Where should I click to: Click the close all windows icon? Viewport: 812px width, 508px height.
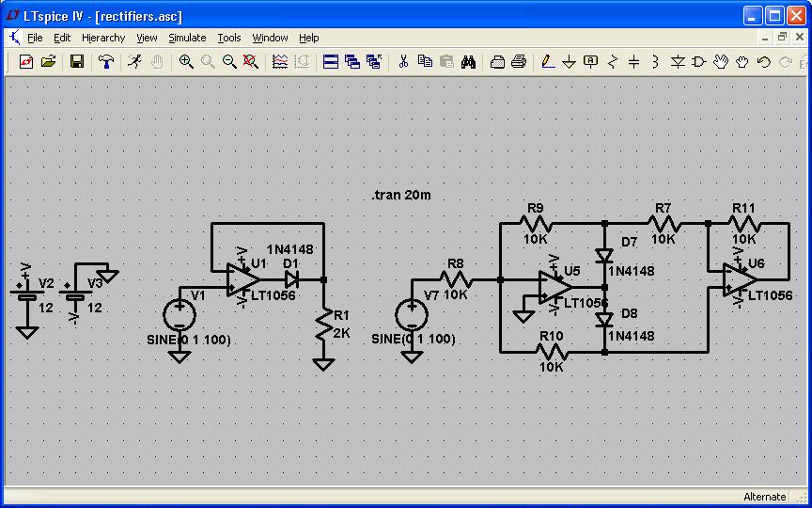[374, 62]
